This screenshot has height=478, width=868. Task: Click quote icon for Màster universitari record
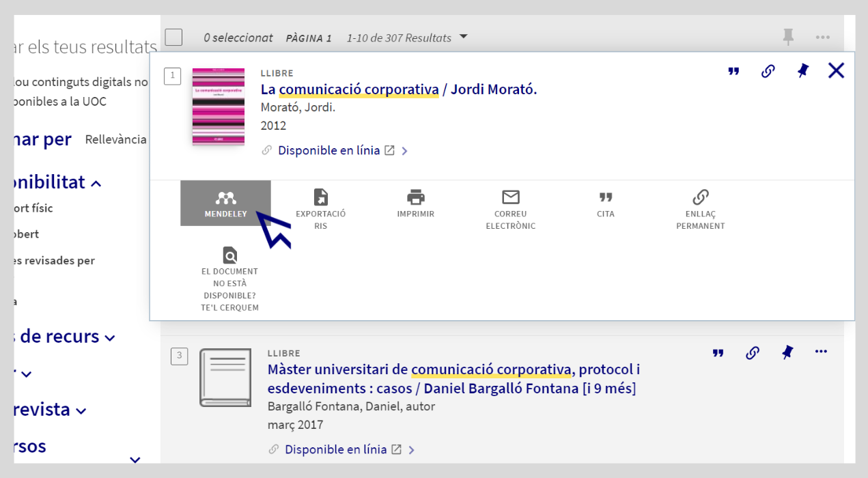pyautogui.click(x=718, y=353)
